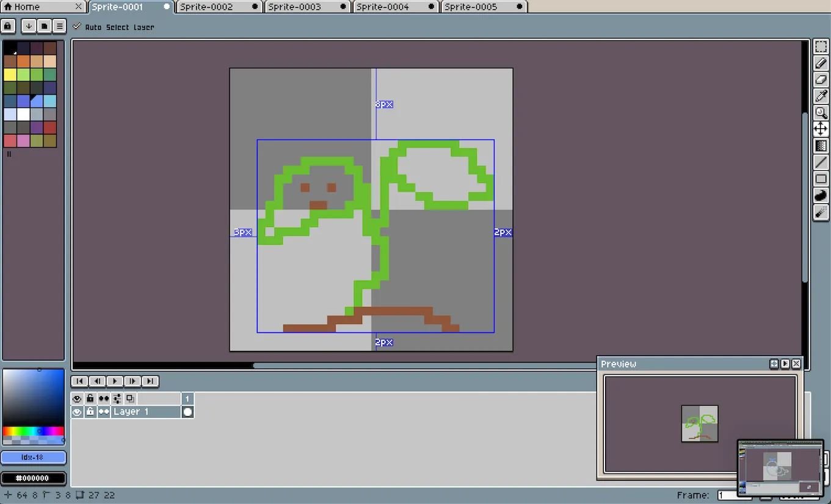Play animation in Preview window
Viewport: 831px width, 504px height.
pos(785,364)
